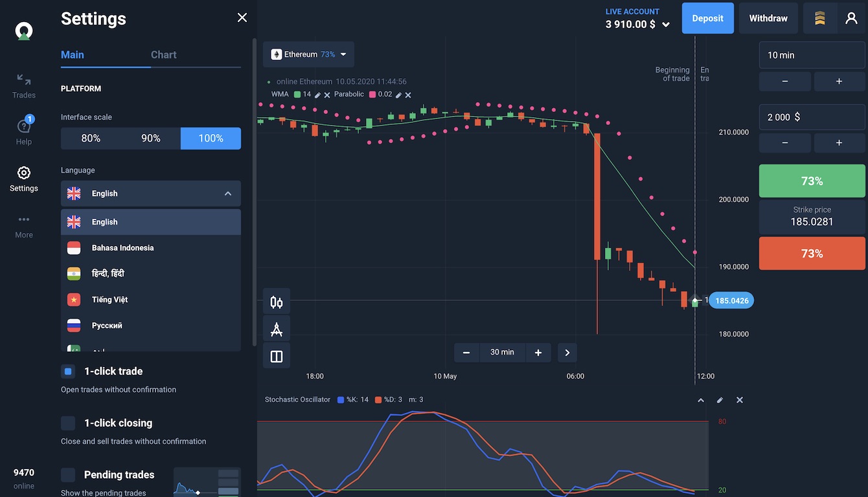The width and height of the screenshot is (868, 497).
Task: Switch to the Chart settings tab
Action: 163,55
